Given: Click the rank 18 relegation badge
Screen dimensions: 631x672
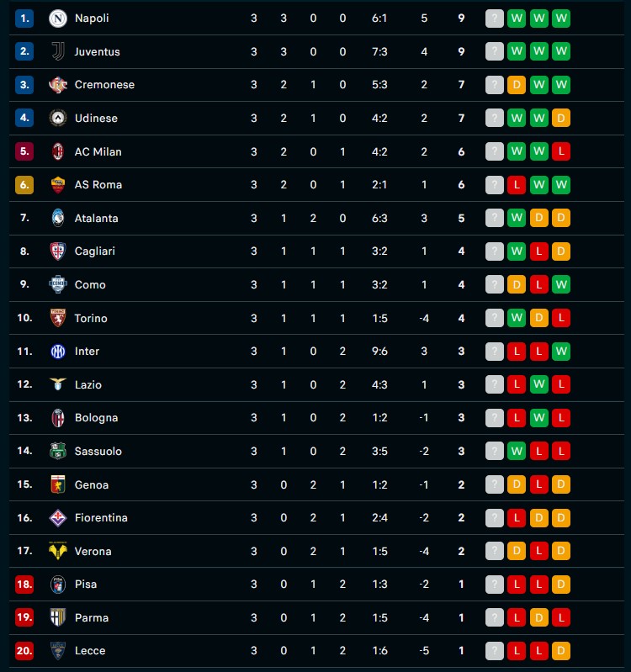Looking at the screenshot, I should click(x=24, y=585).
